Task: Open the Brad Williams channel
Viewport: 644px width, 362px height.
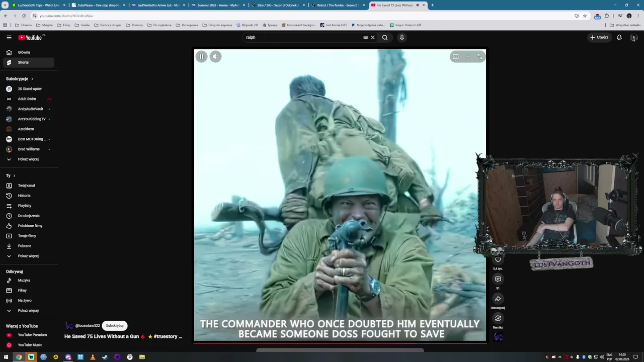Action: pyautogui.click(x=28, y=149)
